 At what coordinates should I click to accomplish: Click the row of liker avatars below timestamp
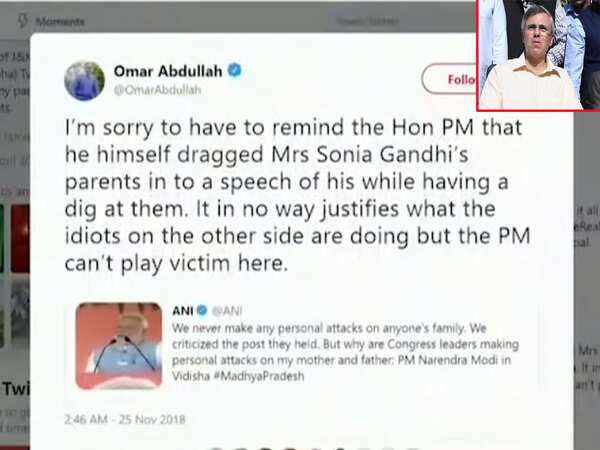[314, 448]
